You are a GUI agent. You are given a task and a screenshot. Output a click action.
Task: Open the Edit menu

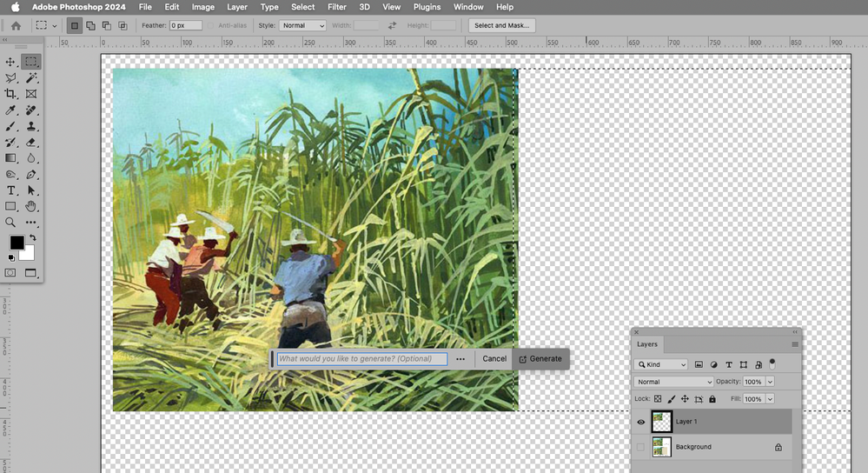[172, 7]
